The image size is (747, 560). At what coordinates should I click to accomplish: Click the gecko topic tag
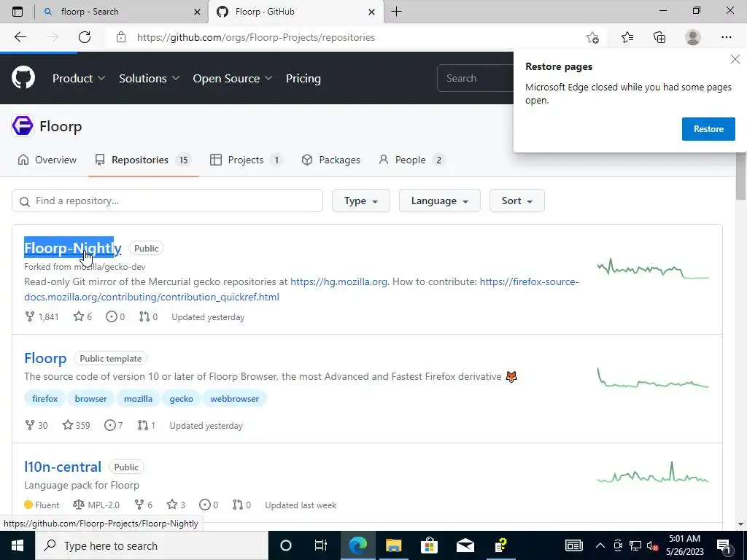182,399
